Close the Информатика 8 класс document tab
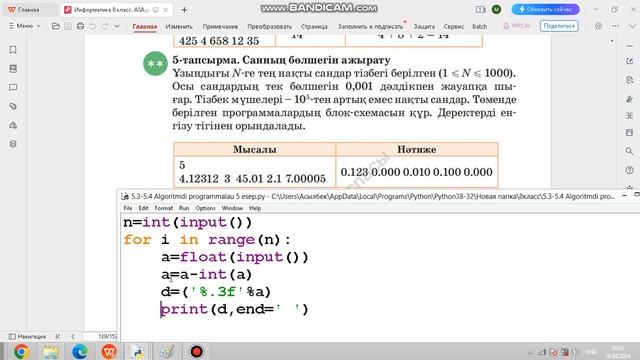This screenshot has height=360, width=640. coord(166,9)
